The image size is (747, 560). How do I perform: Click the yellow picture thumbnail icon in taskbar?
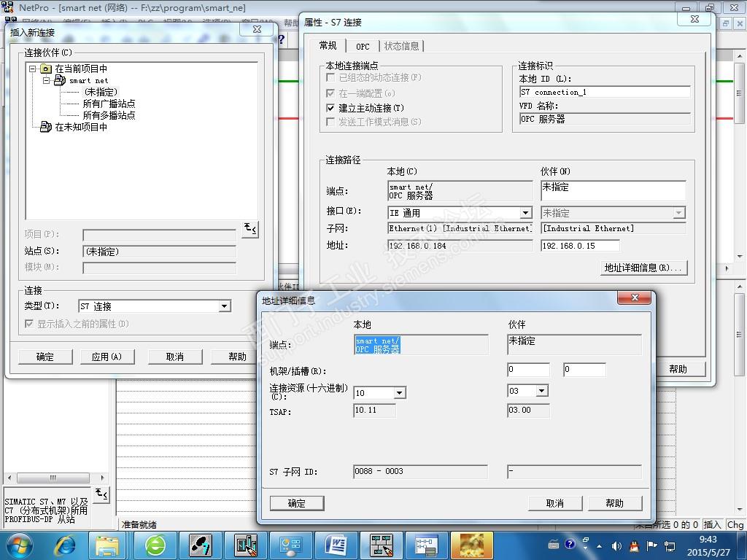point(472,545)
